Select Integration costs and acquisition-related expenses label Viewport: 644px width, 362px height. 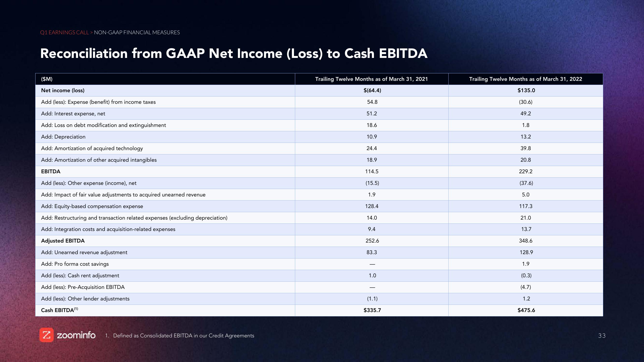tap(108, 229)
